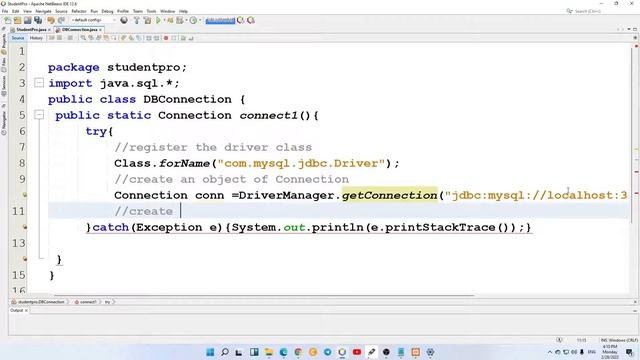This screenshot has width=640, height=360.
Task: Click the Class.forName code on line 8
Action: point(256,163)
